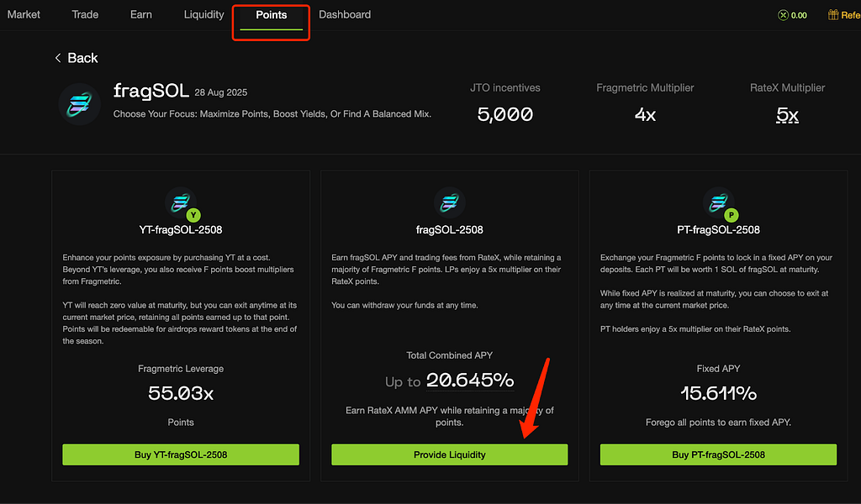
Task: Click the Fragmetric Leverage label
Action: point(181,369)
